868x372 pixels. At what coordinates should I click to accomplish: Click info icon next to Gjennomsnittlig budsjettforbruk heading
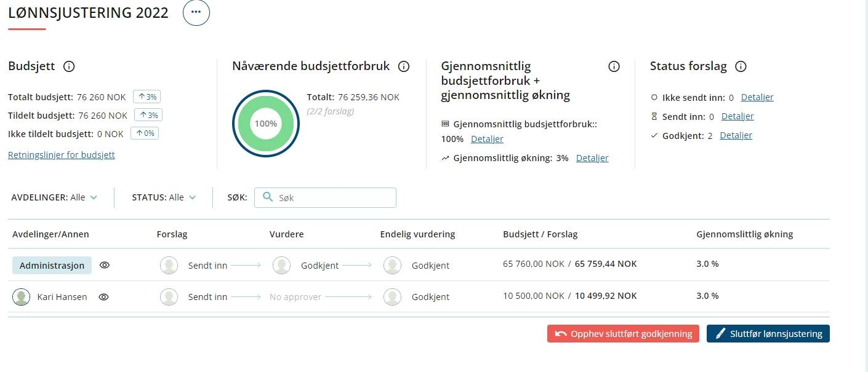pyautogui.click(x=614, y=66)
